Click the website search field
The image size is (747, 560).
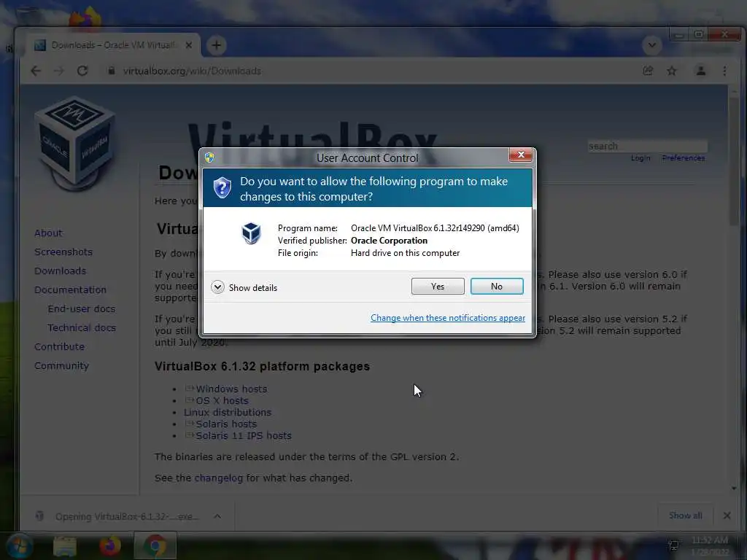click(x=648, y=146)
